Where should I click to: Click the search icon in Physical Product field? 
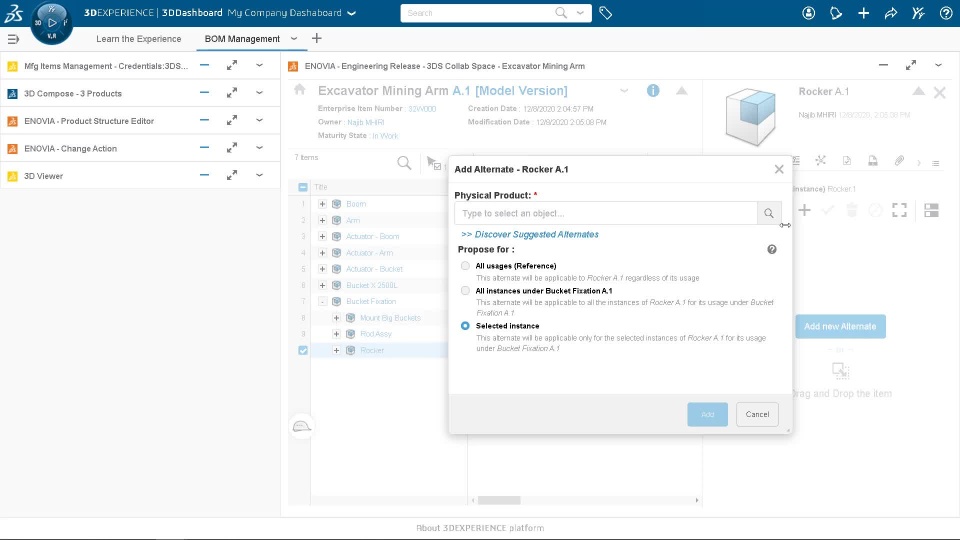pyautogui.click(x=769, y=213)
